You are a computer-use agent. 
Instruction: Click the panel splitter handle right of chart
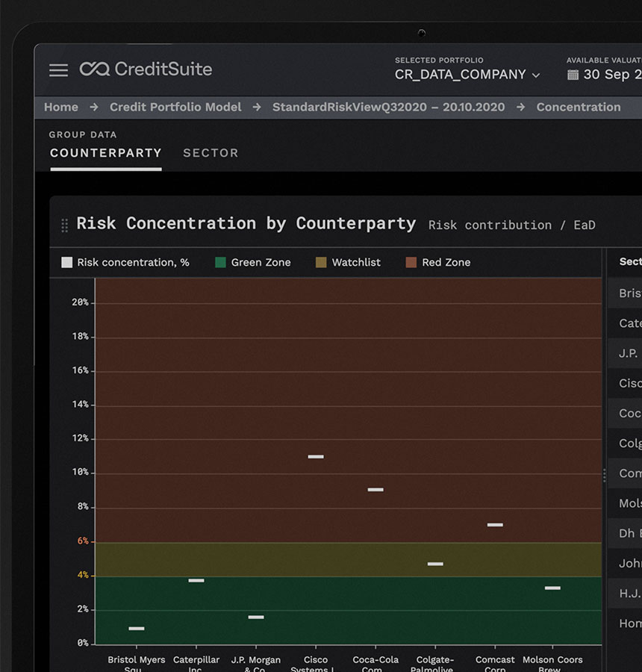point(604,475)
